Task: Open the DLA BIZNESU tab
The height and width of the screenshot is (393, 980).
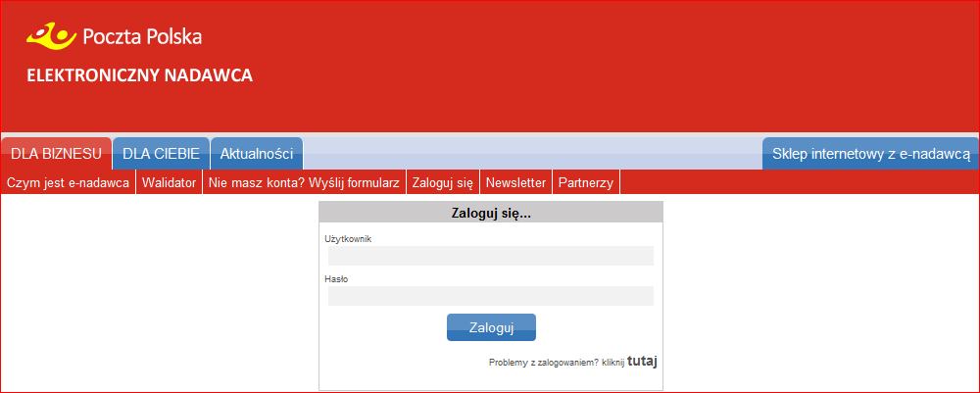Action: [x=56, y=154]
